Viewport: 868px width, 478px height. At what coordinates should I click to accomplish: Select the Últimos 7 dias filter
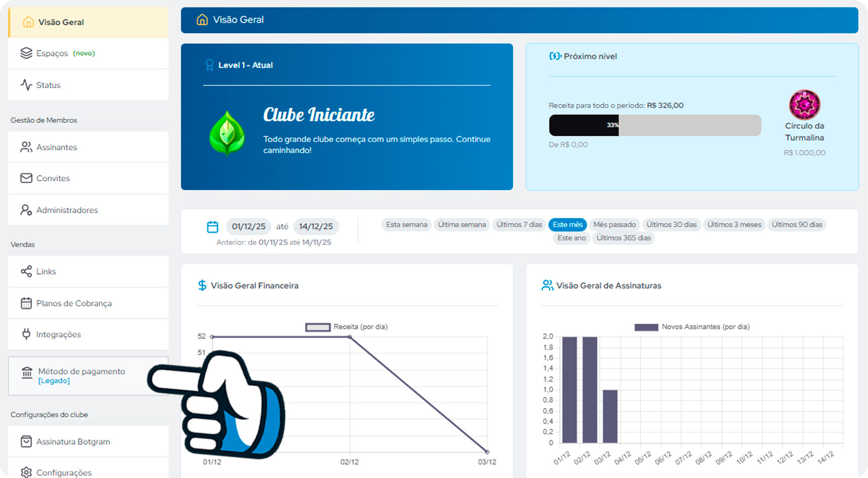[x=519, y=224]
